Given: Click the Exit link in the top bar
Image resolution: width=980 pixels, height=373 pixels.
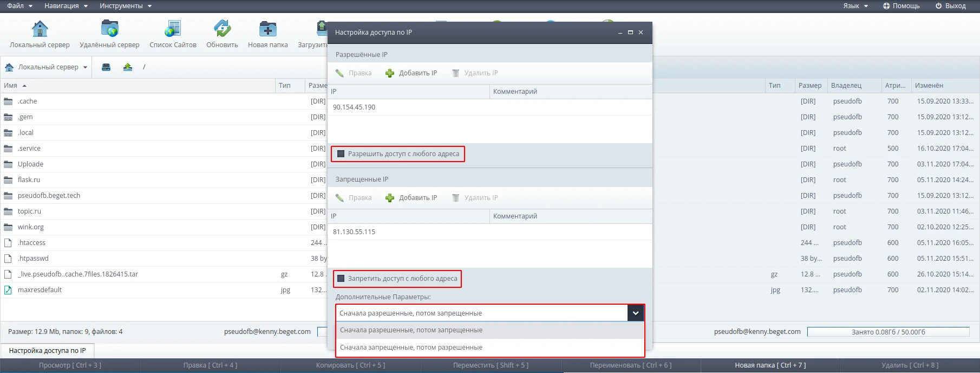Looking at the screenshot, I should [x=951, y=6].
